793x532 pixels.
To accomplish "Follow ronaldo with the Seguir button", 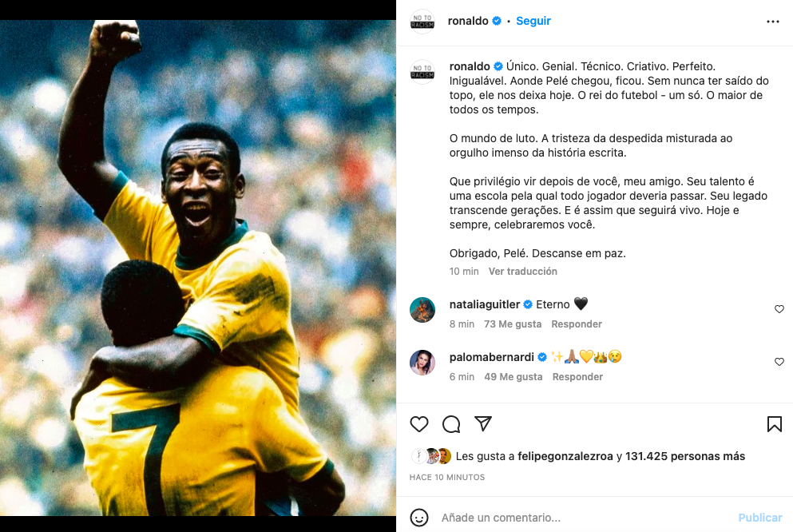I will point(533,21).
